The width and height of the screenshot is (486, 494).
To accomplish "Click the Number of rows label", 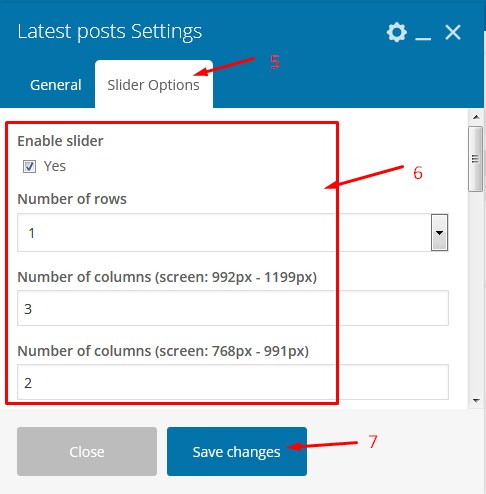I will 72,199.
